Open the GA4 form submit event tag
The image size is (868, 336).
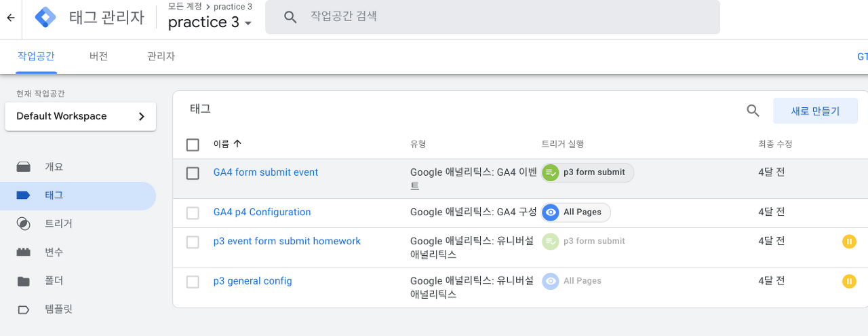click(x=266, y=172)
